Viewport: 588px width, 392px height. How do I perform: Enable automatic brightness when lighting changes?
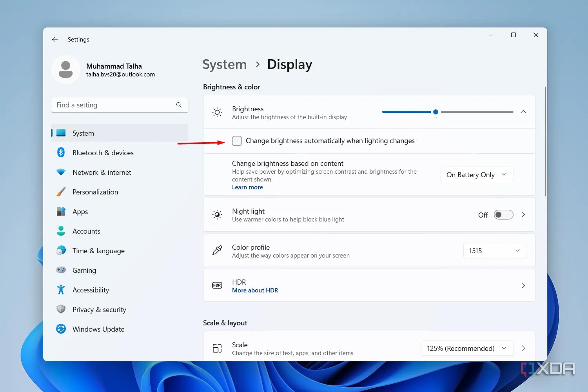(237, 141)
